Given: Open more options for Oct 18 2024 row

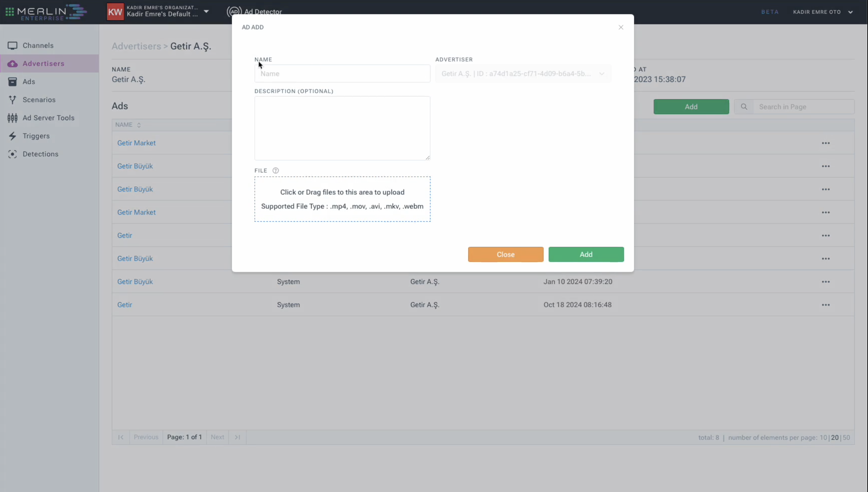Looking at the screenshot, I should point(826,305).
